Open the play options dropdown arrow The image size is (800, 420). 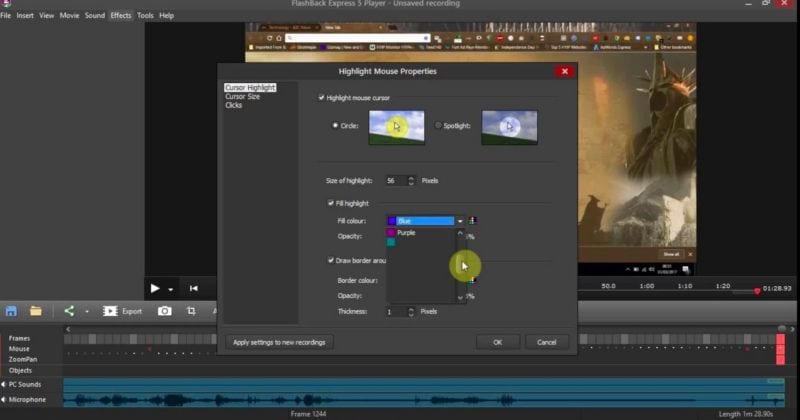[x=170, y=289]
